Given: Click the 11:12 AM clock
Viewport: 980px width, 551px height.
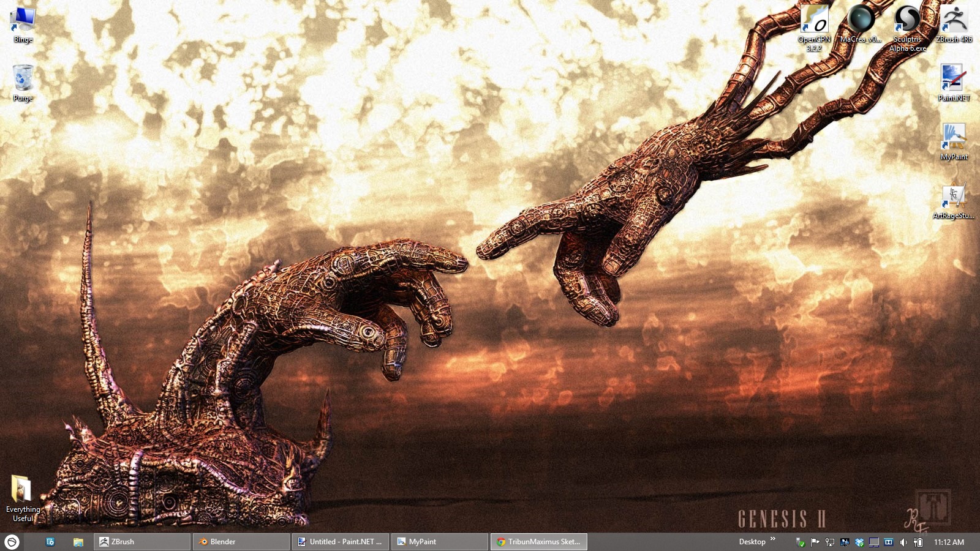Looking at the screenshot, I should (x=949, y=542).
